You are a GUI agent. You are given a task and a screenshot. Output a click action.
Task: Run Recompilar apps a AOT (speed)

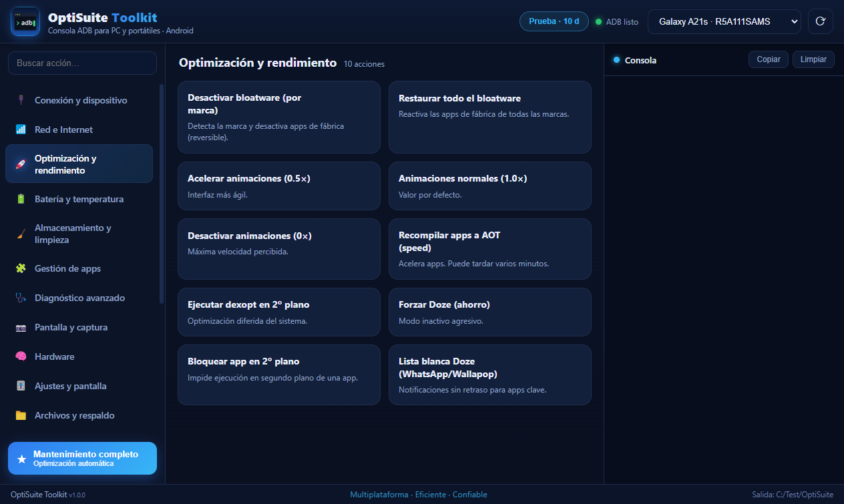[x=490, y=249]
